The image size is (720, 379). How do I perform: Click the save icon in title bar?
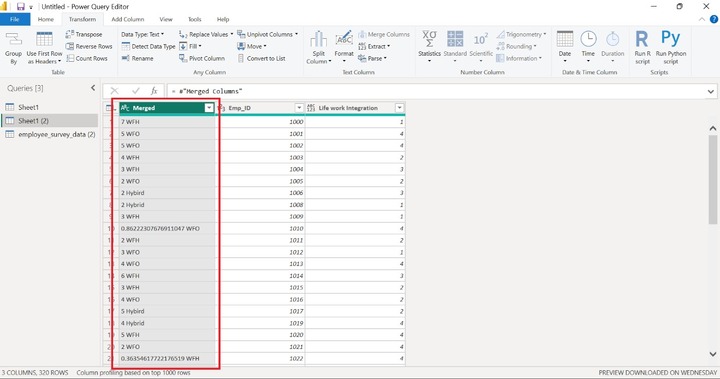(20, 6)
